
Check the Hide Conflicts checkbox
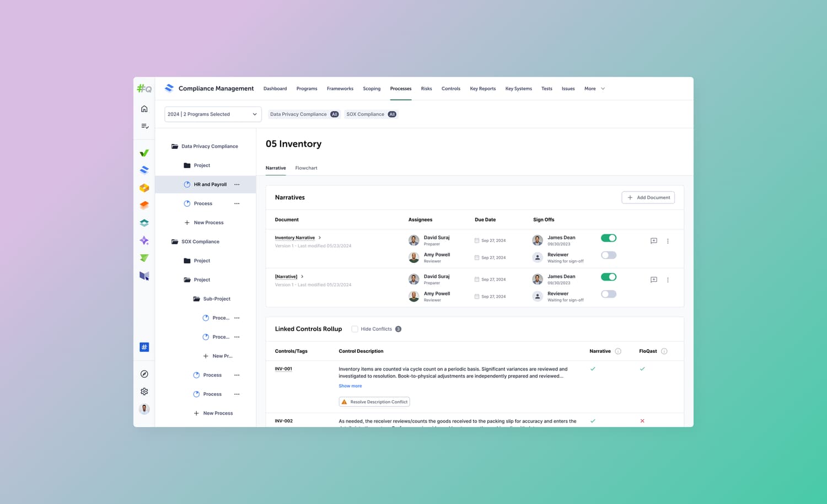pyautogui.click(x=355, y=329)
